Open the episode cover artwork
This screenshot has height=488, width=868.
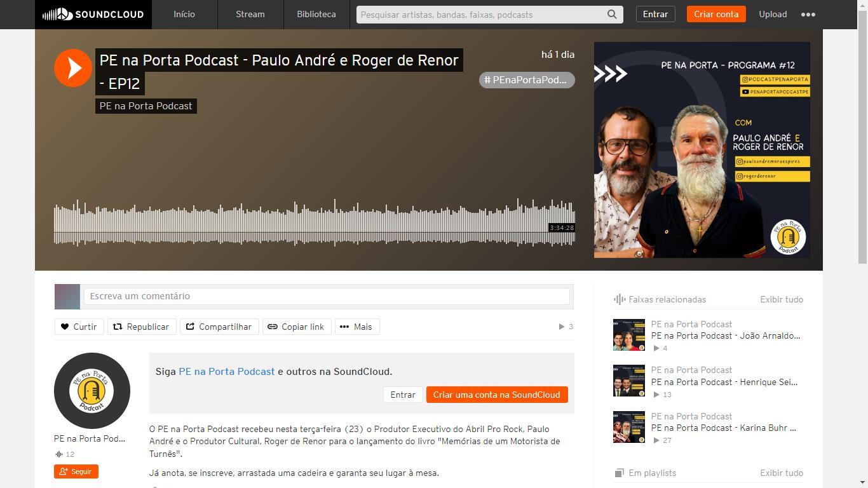point(702,150)
